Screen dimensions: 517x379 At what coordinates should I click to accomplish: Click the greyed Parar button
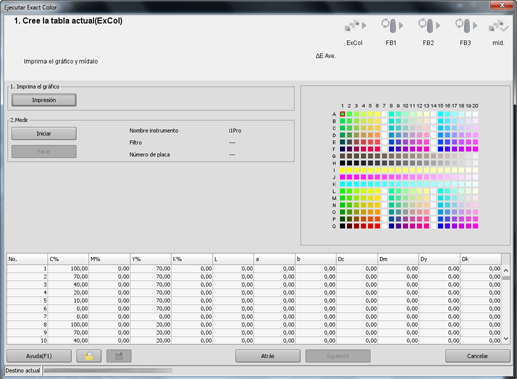tap(44, 151)
